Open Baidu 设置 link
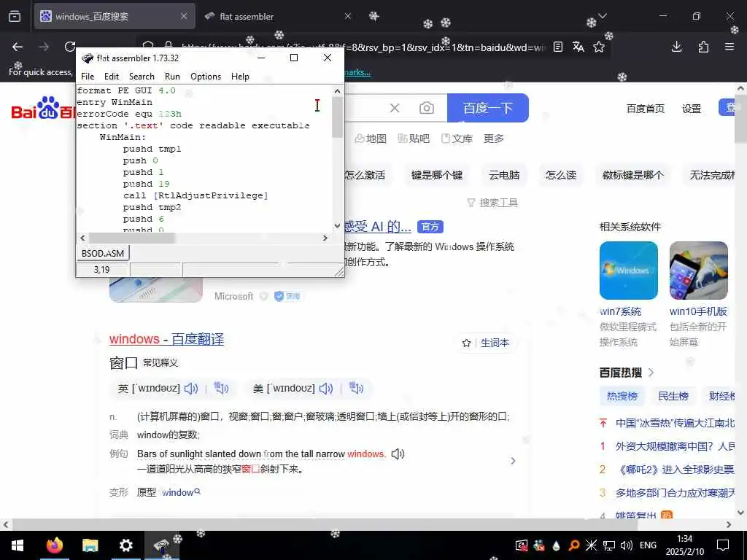Image resolution: width=747 pixels, height=560 pixels. (692, 109)
